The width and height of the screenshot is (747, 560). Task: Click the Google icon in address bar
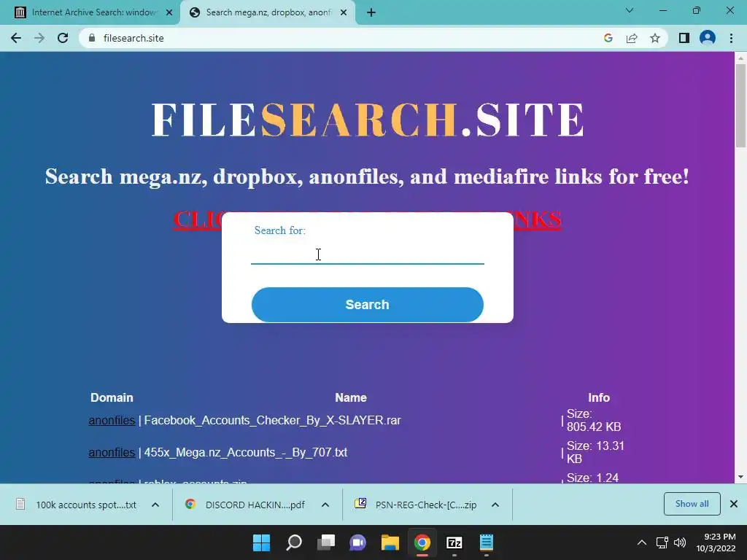(x=608, y=38)
